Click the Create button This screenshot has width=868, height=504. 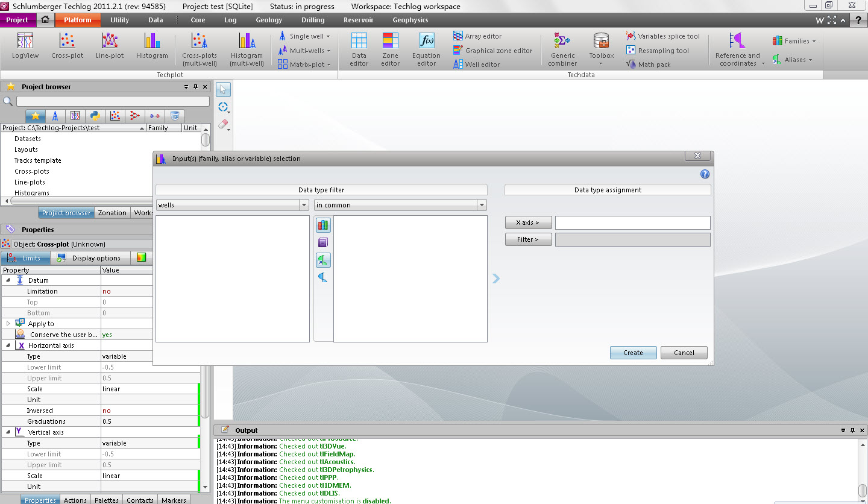pos(633,353)
